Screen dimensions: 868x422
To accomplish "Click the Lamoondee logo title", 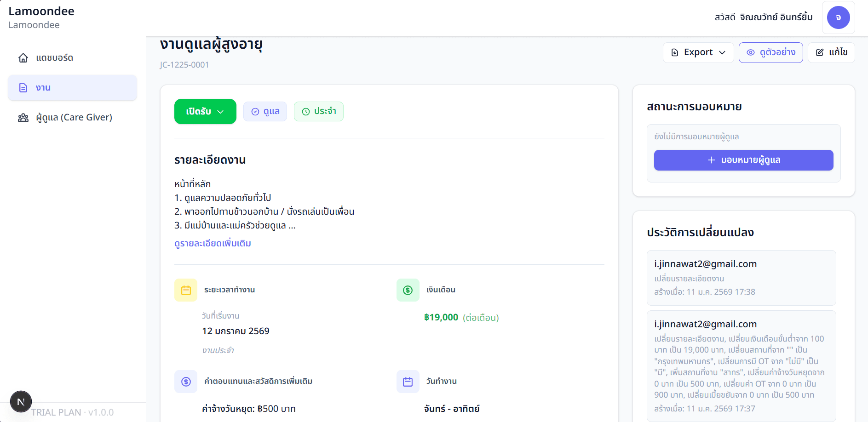I will pyautogui.click(x=41, y=11).
